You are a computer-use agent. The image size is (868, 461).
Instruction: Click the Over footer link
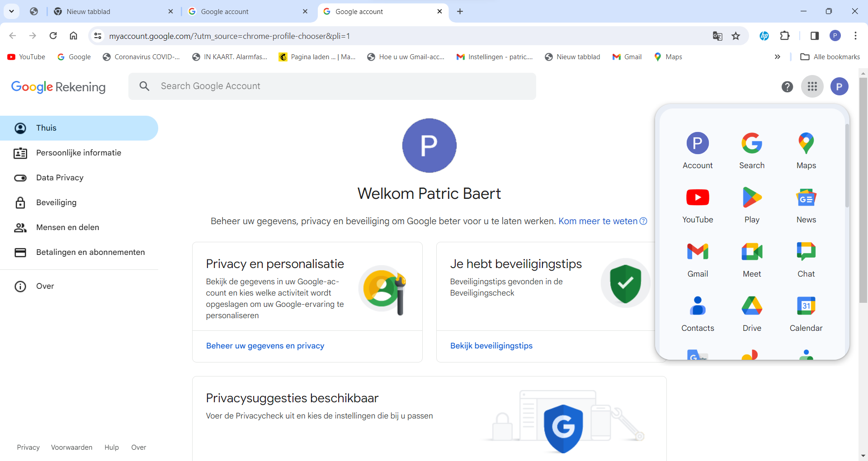[x=138, y=447]
